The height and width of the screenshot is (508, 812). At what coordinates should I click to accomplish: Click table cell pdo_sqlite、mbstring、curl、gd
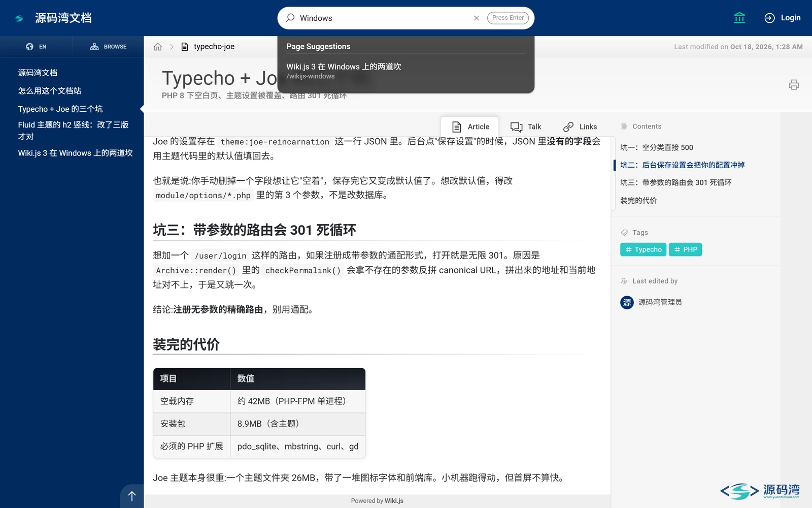point(298,447)
